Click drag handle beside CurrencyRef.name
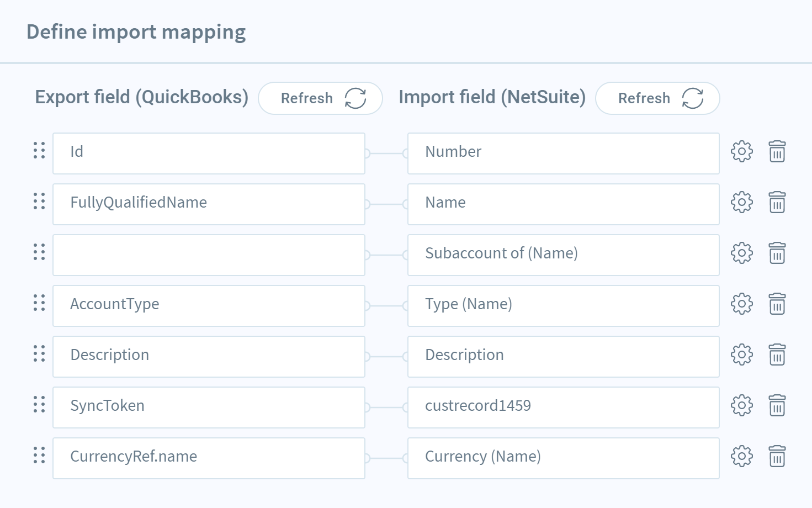812x508 pixels. coord(39,455)
